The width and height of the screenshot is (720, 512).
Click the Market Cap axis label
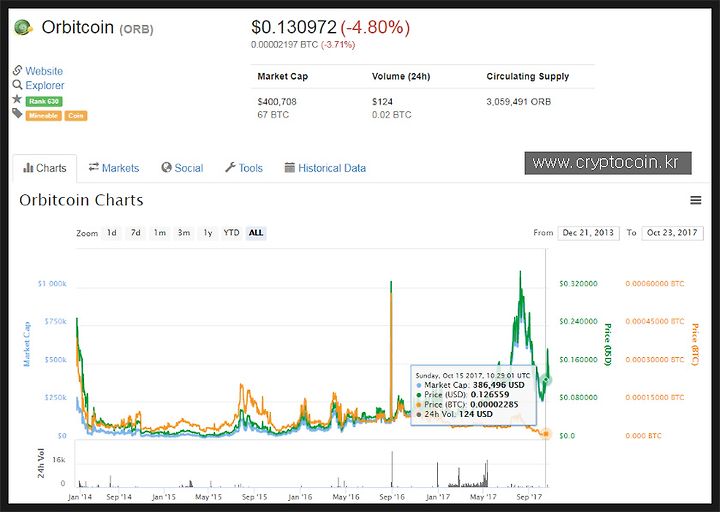click(x=27, y=344)
